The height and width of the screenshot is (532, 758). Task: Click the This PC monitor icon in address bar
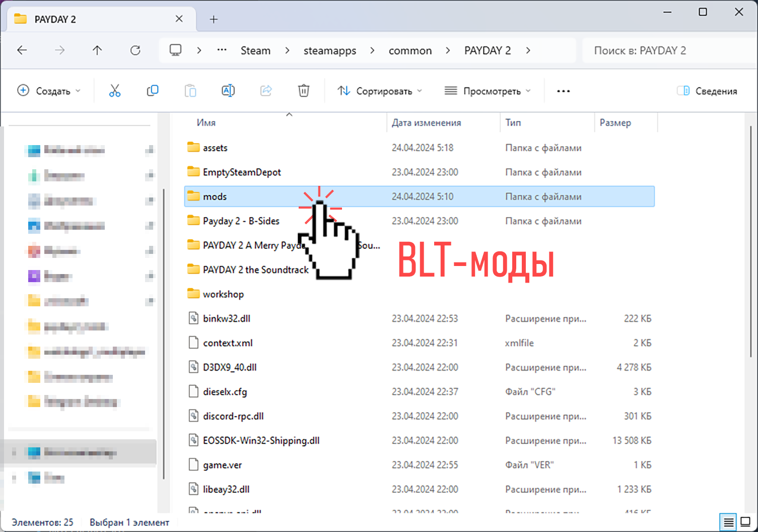pyautogui.click(x=175, y=50)
